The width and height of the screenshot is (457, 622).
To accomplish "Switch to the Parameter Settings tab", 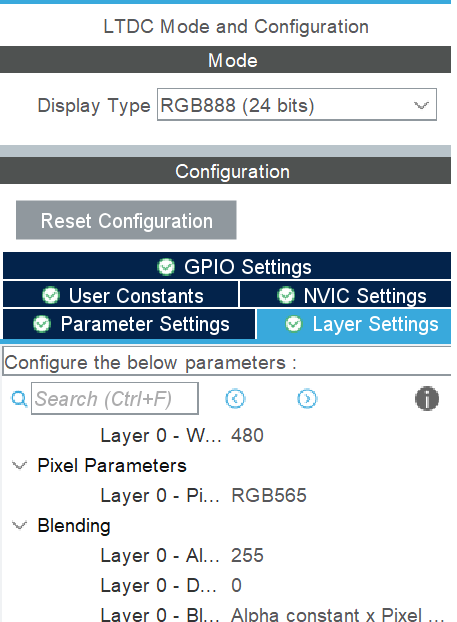I will point(129,324).
